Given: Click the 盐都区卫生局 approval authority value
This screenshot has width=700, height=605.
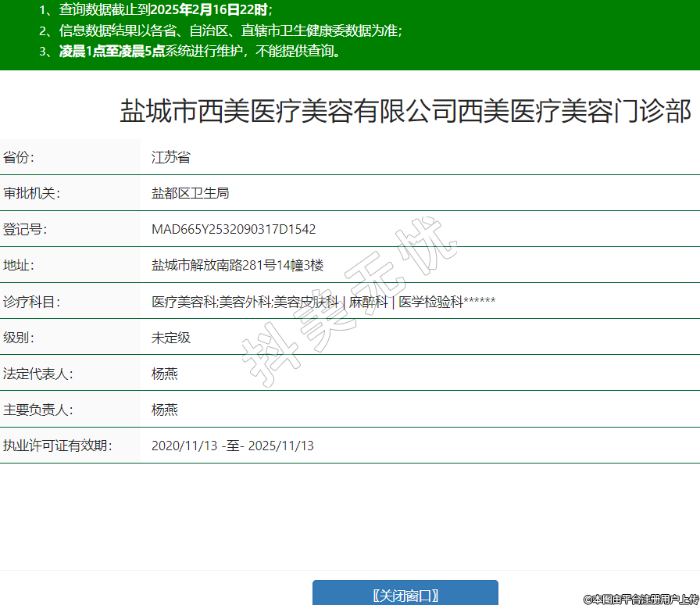Looking at the screenshot, I should click(190, 194).
